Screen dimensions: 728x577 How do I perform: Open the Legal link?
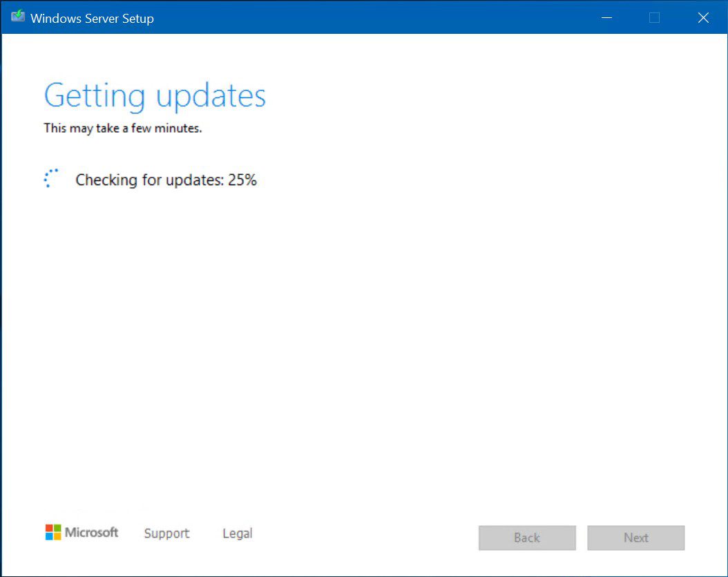pos(237,533)
